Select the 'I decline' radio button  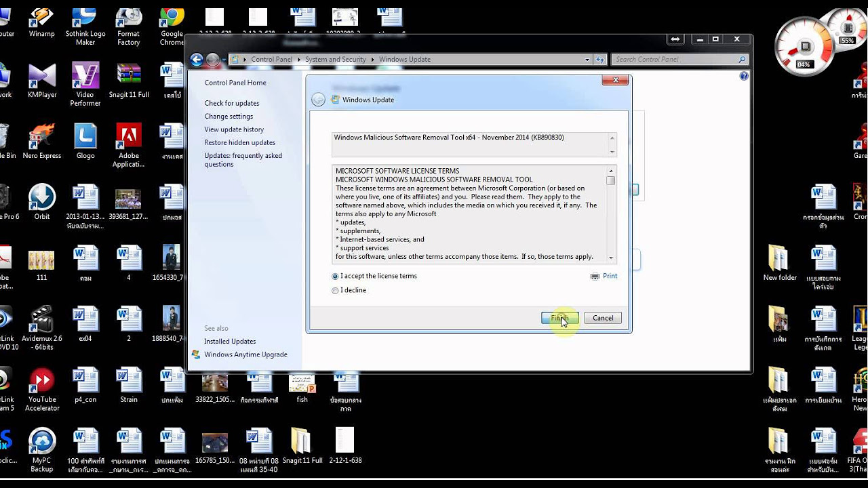pyautogui.click(x=335, y=291)
